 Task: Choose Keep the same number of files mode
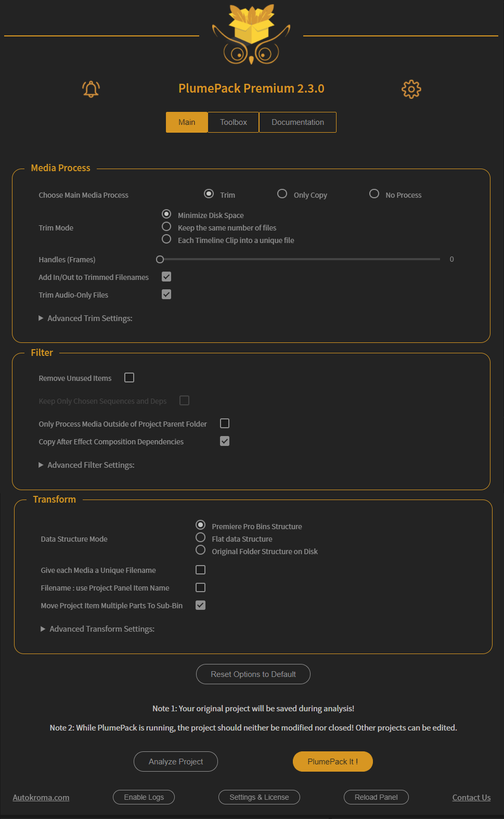(x=166, y=226)
